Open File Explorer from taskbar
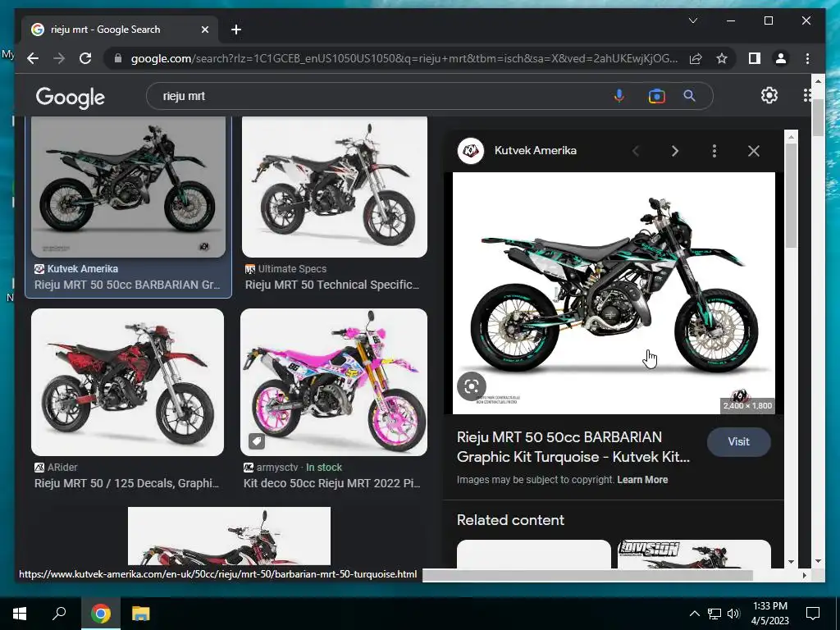 point(140,614)
